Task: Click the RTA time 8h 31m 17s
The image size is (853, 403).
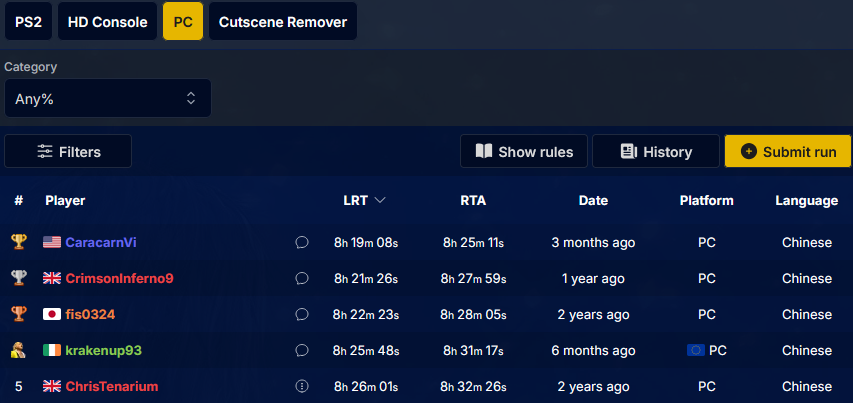Action: pyautogui.click(x=473, y=351)
